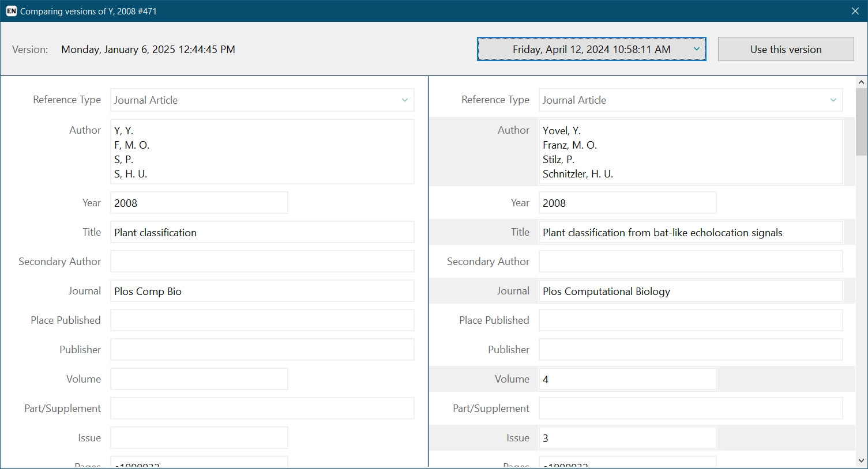
Task: Click the scrollbar down arrow
Action: [x=862, y=461]
